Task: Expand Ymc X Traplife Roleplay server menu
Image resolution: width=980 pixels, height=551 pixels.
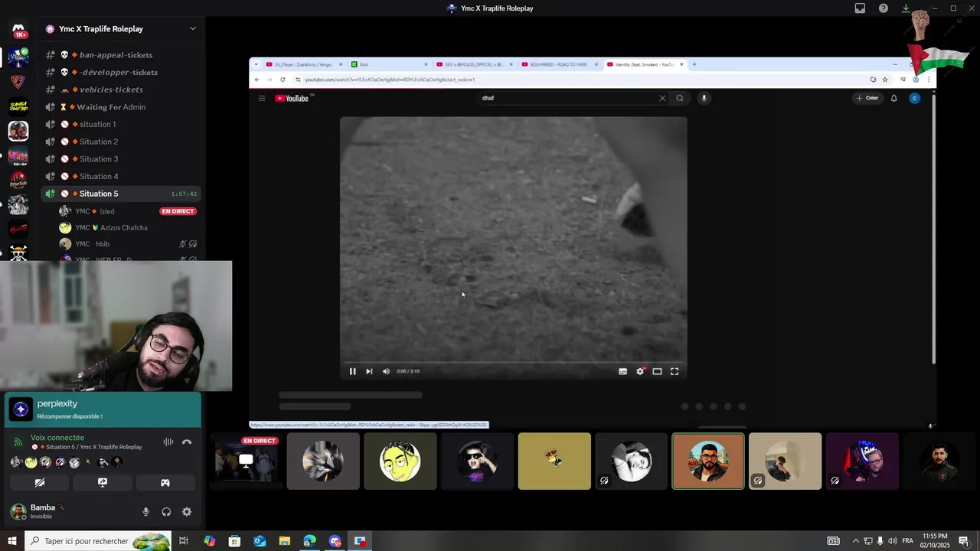Action: pos(192,28)
